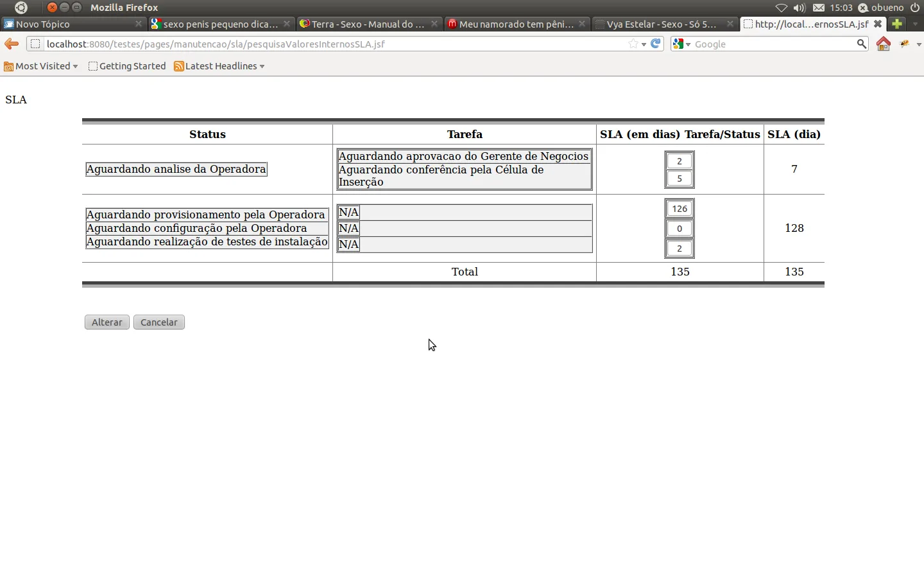The height and width of the screenshot is (578, 924).
Task: Click the Ubuntu logo in the top panel
Action: click(x=21, y=8)
